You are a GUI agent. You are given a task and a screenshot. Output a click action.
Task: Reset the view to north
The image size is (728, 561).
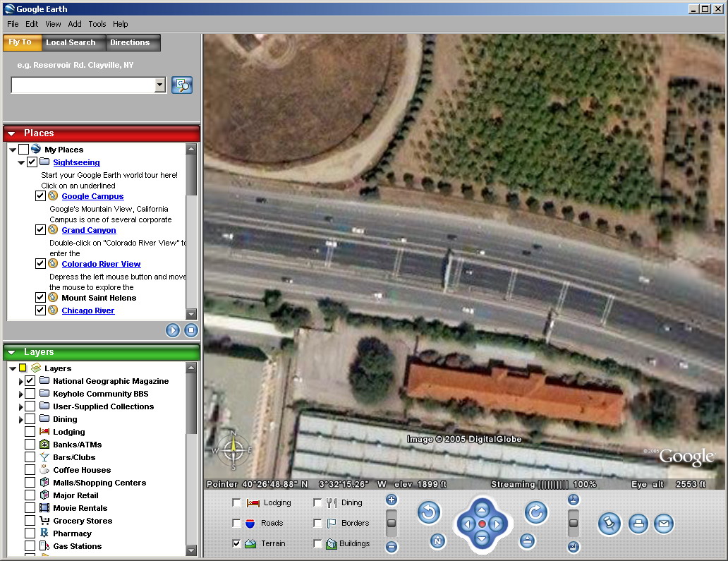coord(437,541)
